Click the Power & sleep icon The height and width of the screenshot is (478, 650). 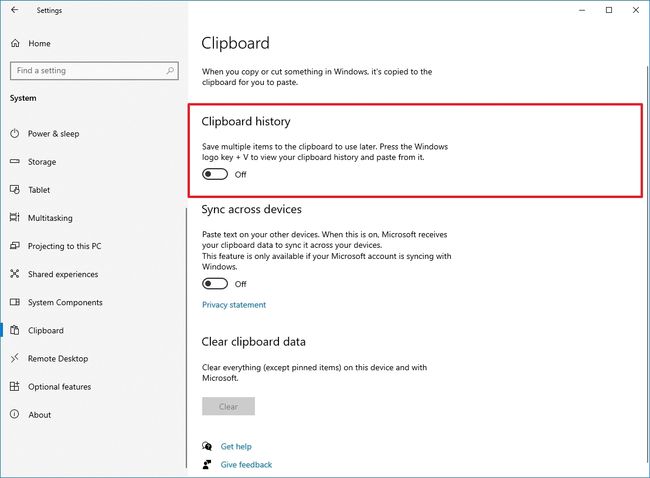pyautogui.click(x=15, y=134)
